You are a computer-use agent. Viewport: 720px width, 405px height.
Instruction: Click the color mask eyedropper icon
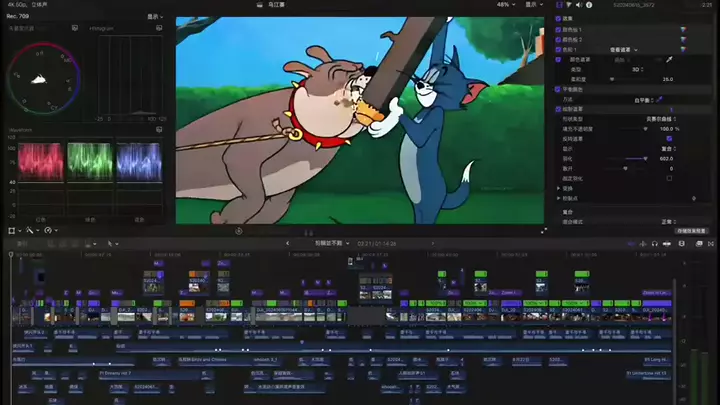[668, 59]
